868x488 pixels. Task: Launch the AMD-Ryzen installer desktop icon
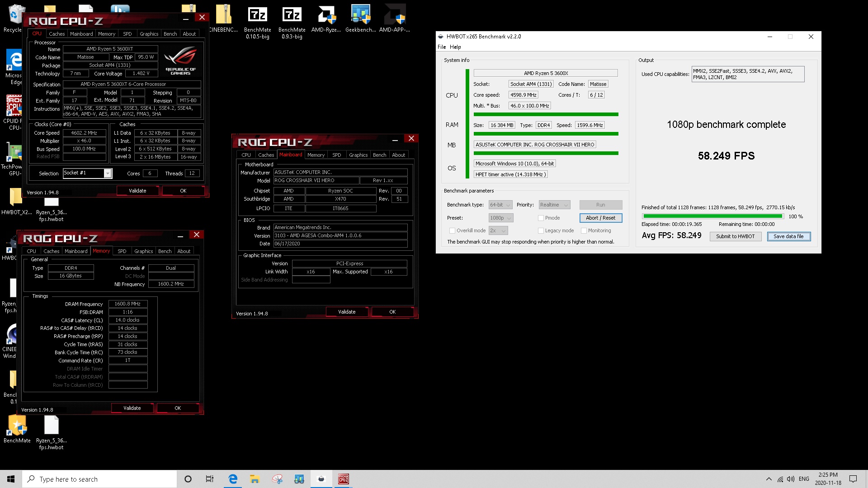pos(326,18)
